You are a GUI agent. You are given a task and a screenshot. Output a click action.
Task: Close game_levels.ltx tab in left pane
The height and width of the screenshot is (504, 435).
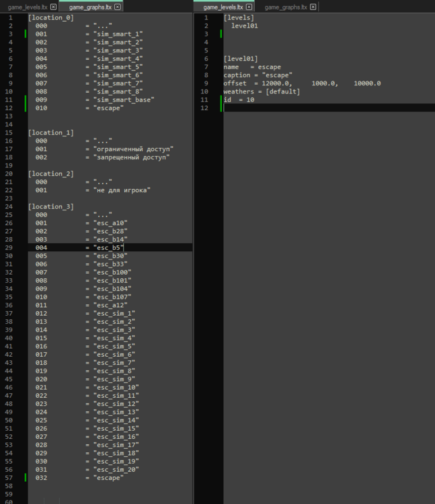point(53,7)
